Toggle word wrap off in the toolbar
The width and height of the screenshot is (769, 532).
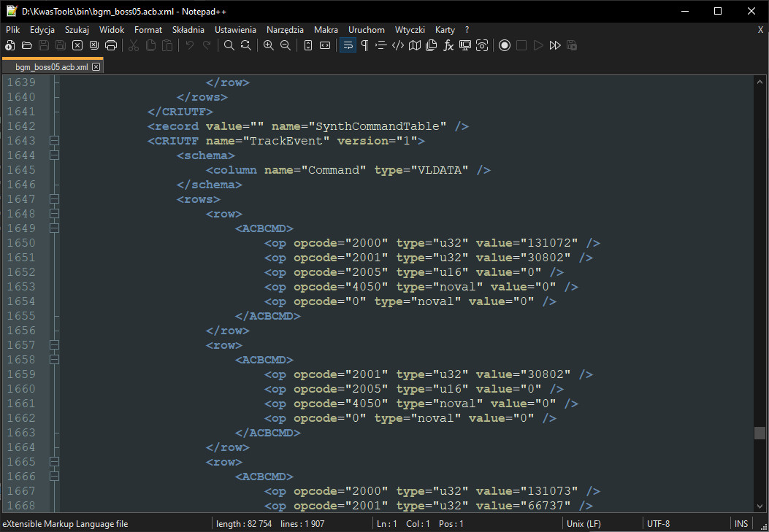click(x=348, y=45)
